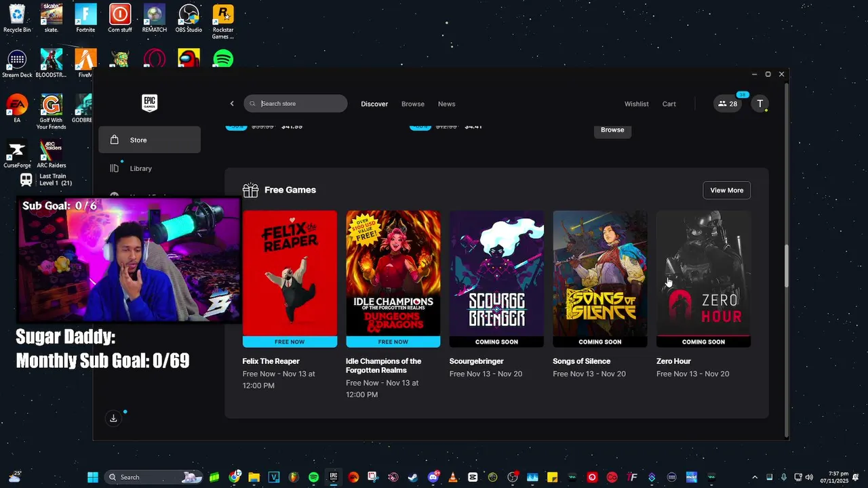The image size is (868, 488).
Task: Open the OBS Studio desktop shortcut
Action: coord(189,18)
